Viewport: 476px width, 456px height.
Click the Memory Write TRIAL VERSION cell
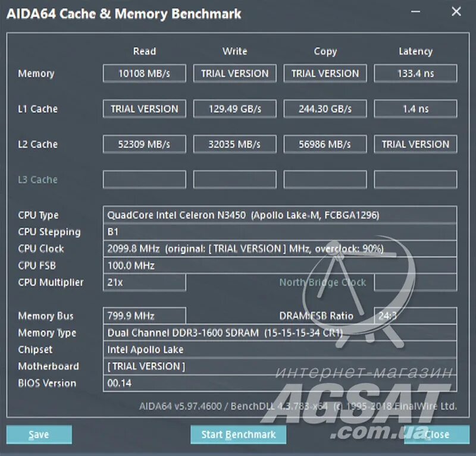coord(234,73)
